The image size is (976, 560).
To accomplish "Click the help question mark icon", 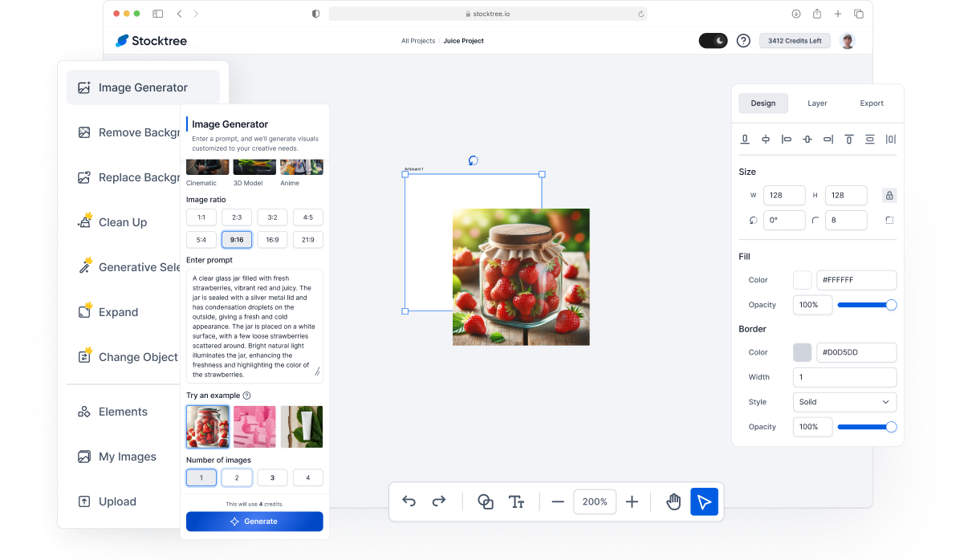I will pos(743,41).
